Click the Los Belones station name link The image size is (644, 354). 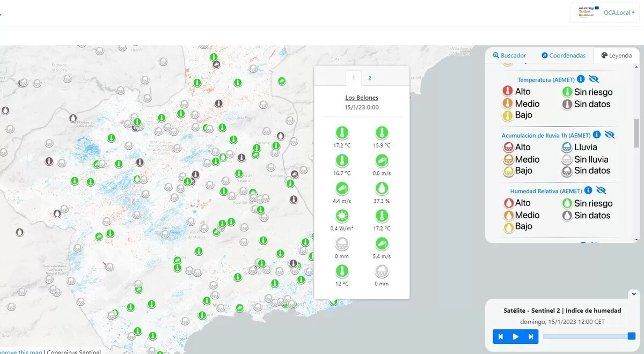click(361, 98)
